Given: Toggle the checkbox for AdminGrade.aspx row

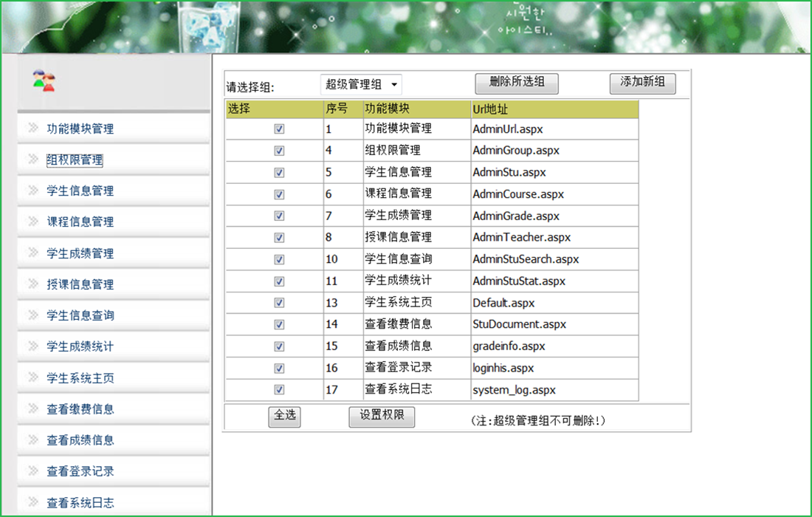Looking at the screenshot, I should [279, 216].
